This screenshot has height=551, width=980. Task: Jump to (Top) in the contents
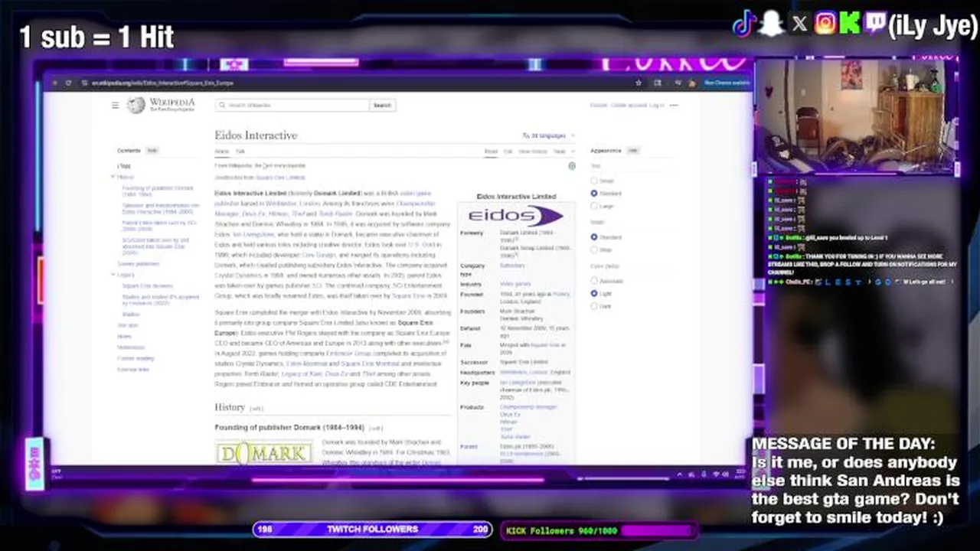[x=124, y=166]
